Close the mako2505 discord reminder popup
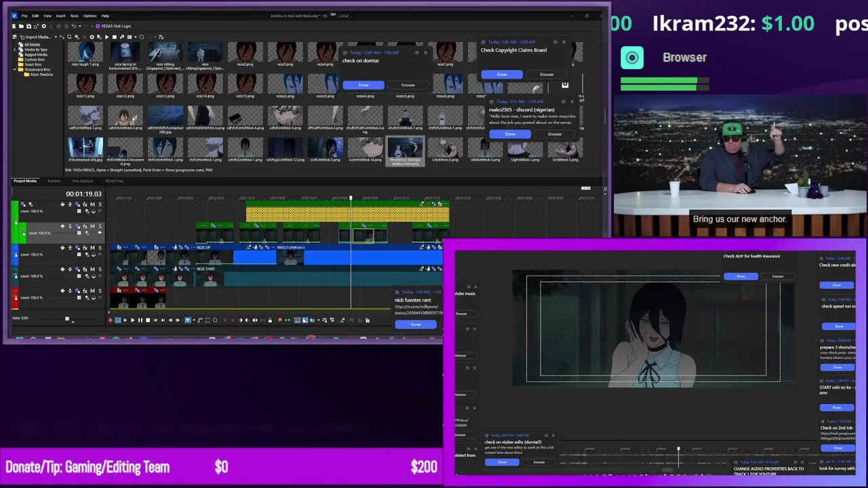The height and width of the screenshot is (488, 868). pos(572,102)
